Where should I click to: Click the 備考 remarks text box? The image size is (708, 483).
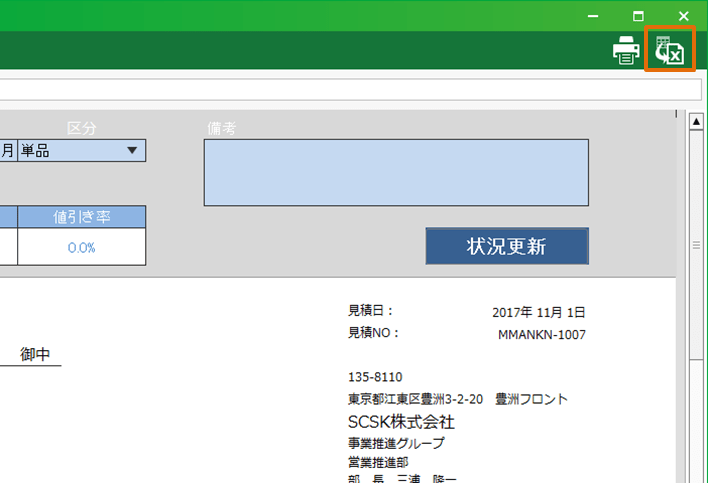(x=395, y=172)
